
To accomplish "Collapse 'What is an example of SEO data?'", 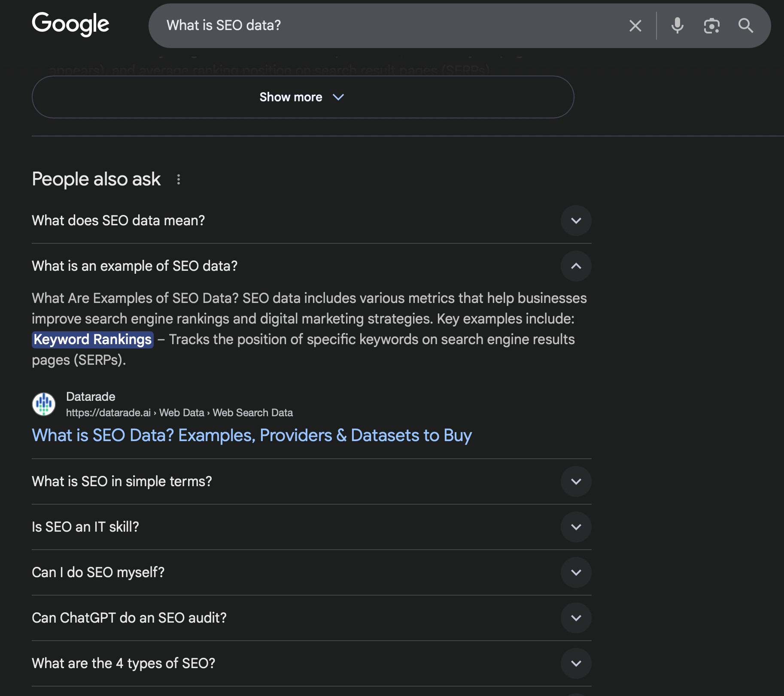I will pyautogui.click(x=576, y=266).
